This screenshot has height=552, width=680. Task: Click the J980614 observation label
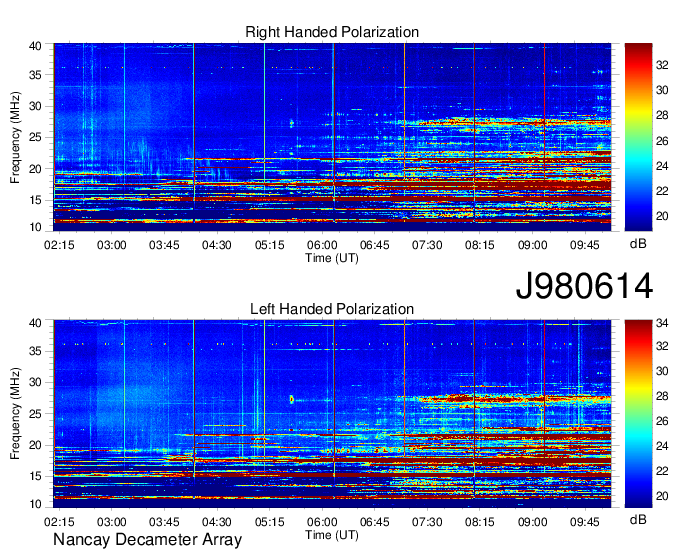click(584, 286)
